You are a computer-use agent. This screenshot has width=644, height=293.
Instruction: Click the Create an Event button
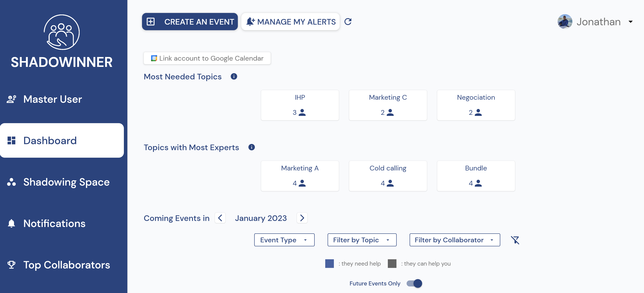tap(190, 22)
